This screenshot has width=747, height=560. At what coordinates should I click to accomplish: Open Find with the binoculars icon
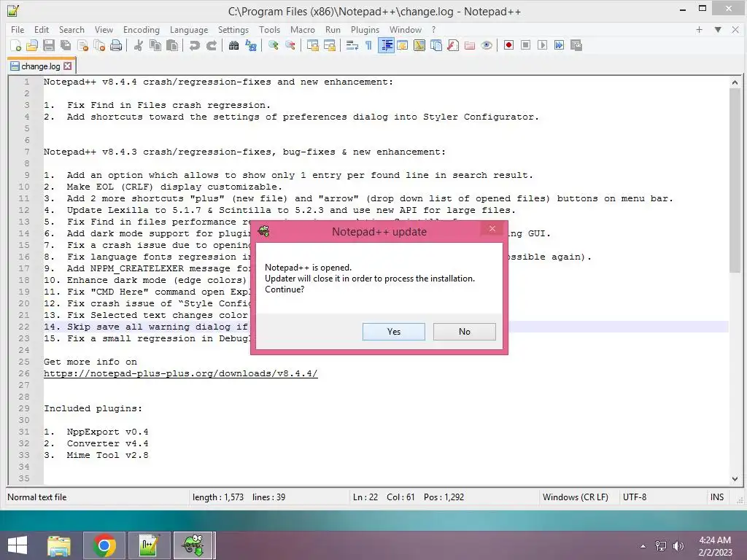point(233,45)
